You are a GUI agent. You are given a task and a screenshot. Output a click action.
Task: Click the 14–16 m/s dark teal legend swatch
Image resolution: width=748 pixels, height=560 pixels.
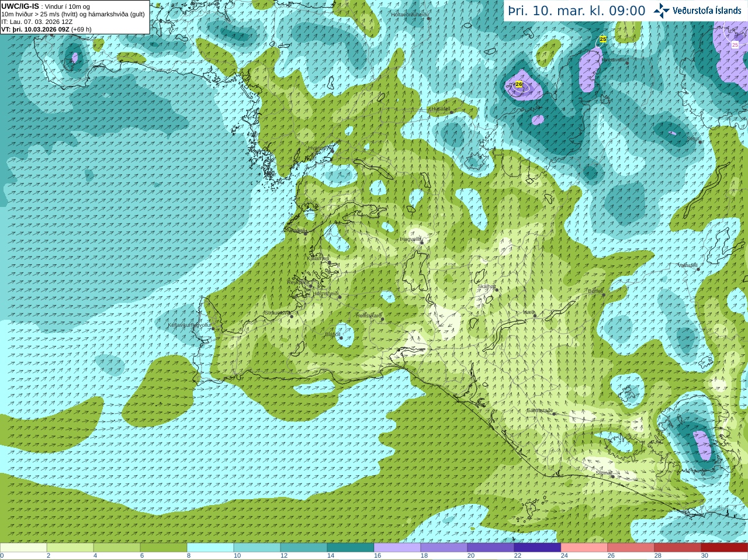351,548
